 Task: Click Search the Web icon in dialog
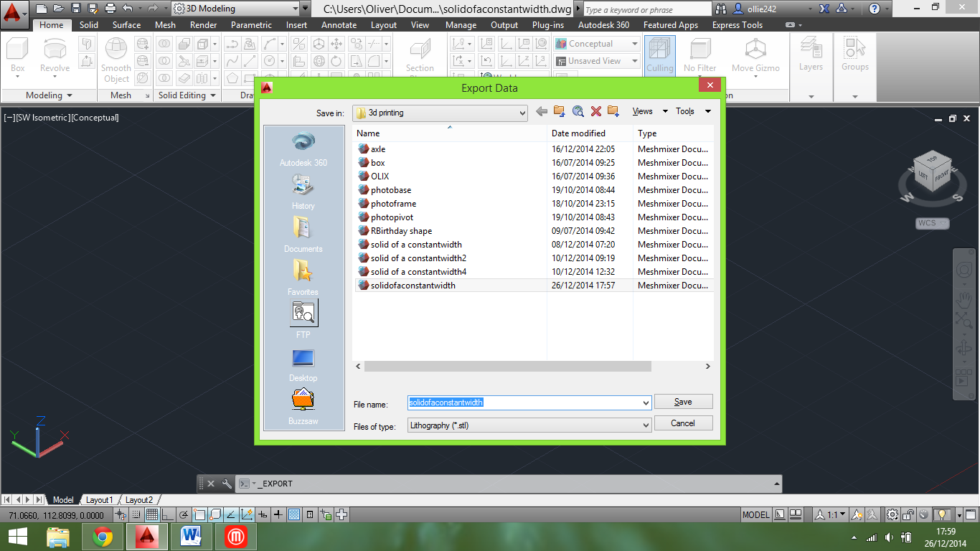click(x=578, y=111)
